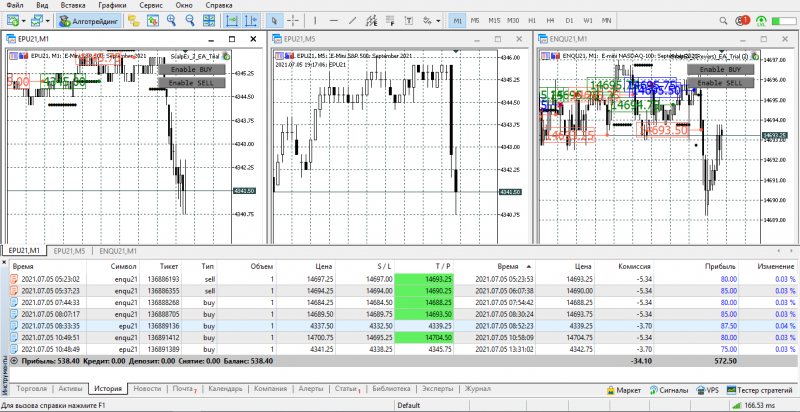Switch to the M30 timeframe
The image size is (800, 412).
[x=513, y=21]
